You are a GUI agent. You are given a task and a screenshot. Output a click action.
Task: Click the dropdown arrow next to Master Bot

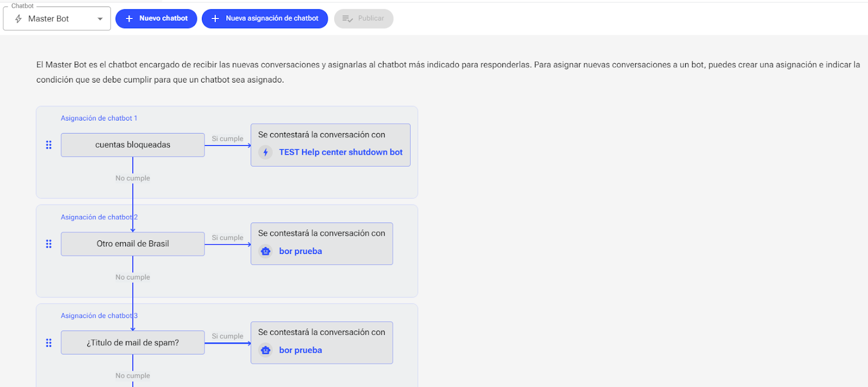tap(100, 19)
